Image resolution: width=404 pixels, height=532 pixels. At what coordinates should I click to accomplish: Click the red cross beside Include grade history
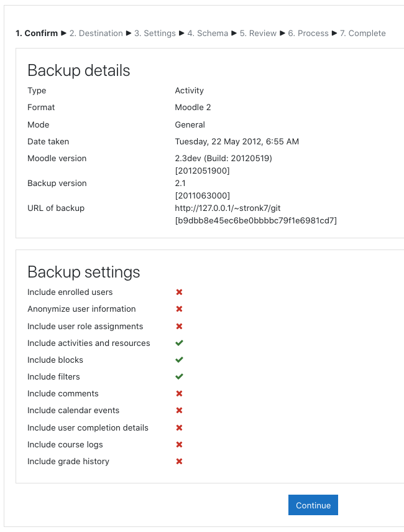[179, 462]
